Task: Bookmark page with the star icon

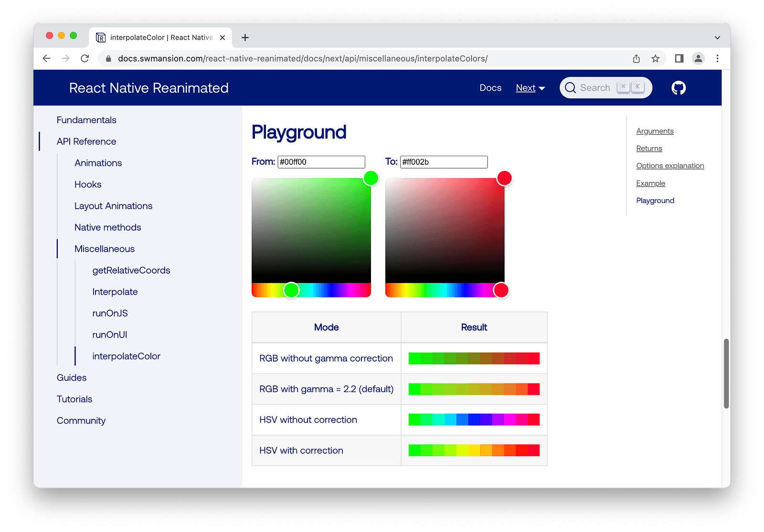Action: tap(655, 58)
